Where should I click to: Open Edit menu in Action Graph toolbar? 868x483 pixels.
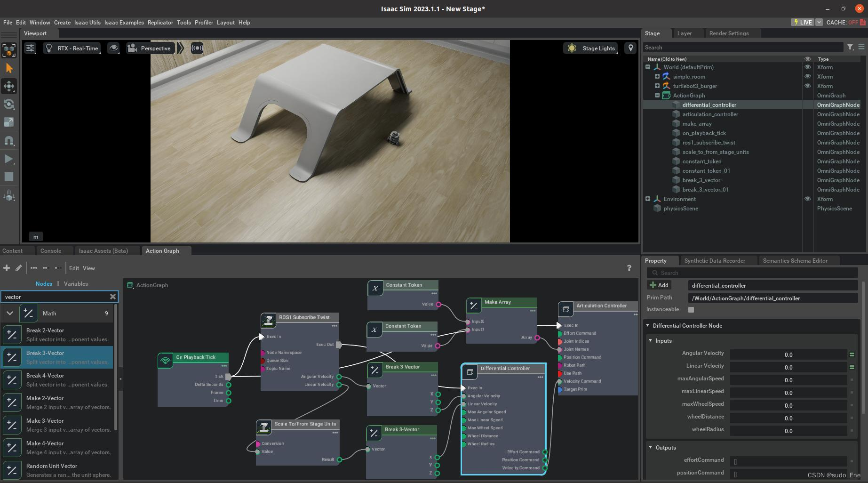(74, 268)
